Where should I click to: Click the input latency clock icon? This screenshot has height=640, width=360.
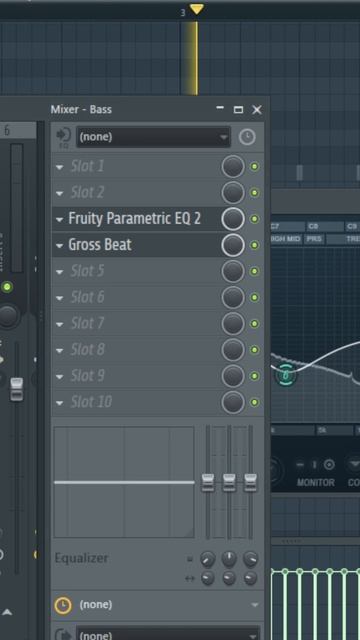247,137
